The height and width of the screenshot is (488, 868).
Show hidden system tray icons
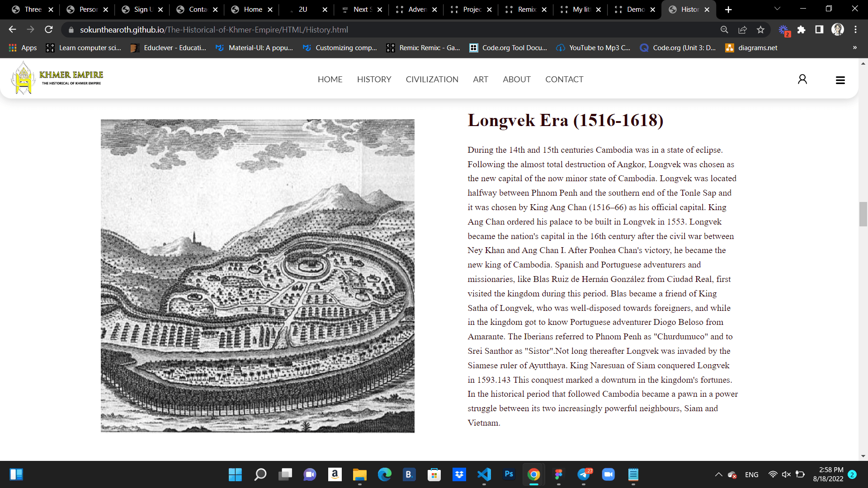pyautogui.click(x=718, y=474)
